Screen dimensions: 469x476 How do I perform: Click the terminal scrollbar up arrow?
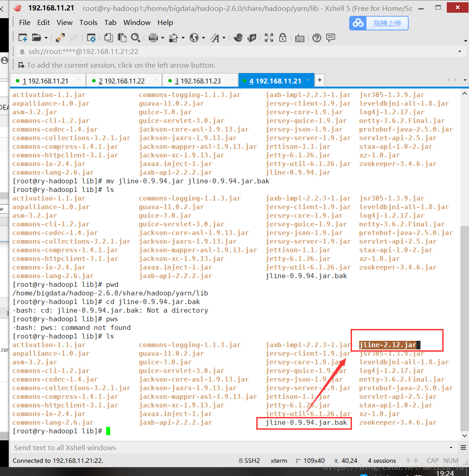click(x=464, y=94)
